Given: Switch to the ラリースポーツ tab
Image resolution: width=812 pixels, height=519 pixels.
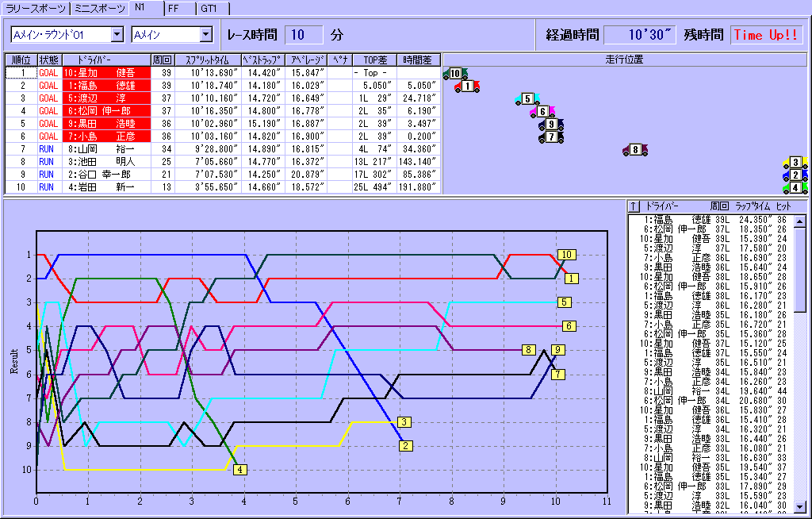Looking at the screenshot, I should click(36, 9).
